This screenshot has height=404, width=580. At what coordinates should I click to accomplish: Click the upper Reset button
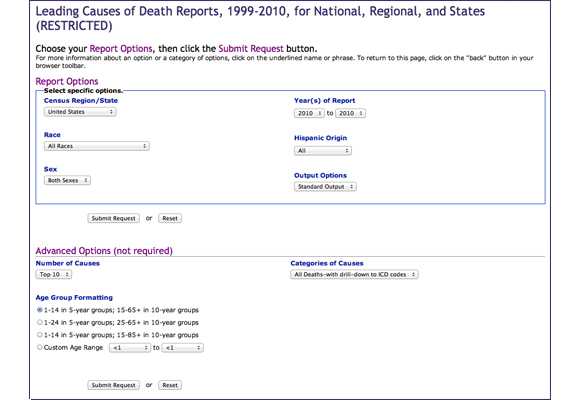click(170, 218)
